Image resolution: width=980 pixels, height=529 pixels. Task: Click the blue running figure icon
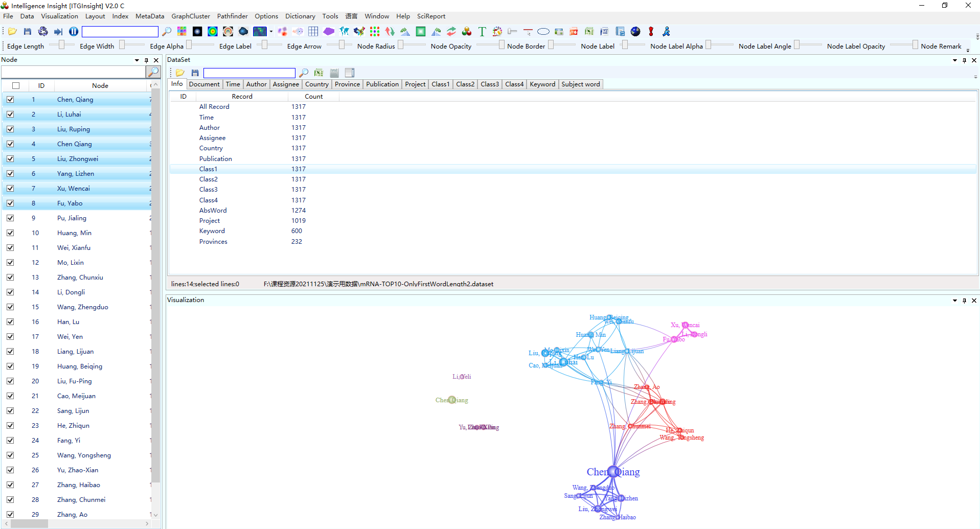tap(666, 32)
